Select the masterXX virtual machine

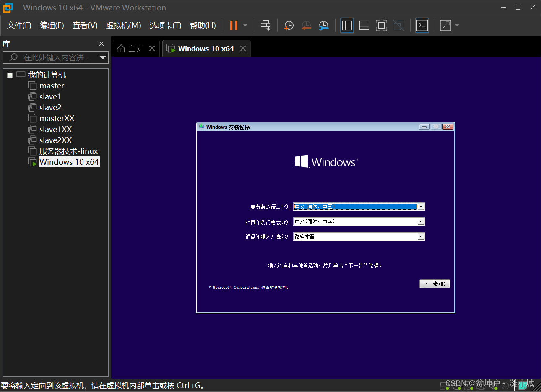(57, 119)
